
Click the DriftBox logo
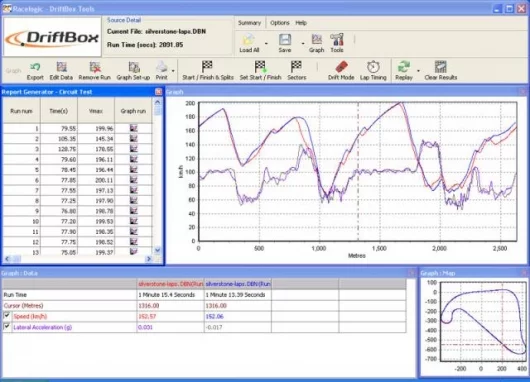coord(52,37)
